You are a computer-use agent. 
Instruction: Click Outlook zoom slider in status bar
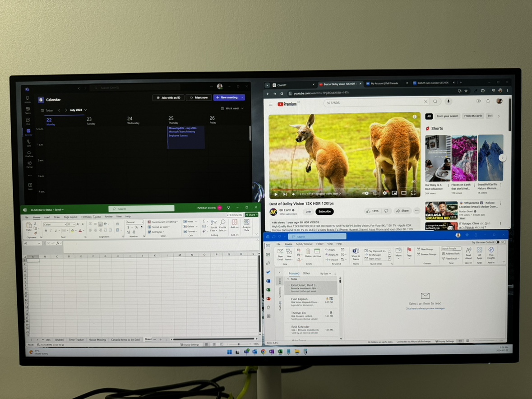coord(484,341)
